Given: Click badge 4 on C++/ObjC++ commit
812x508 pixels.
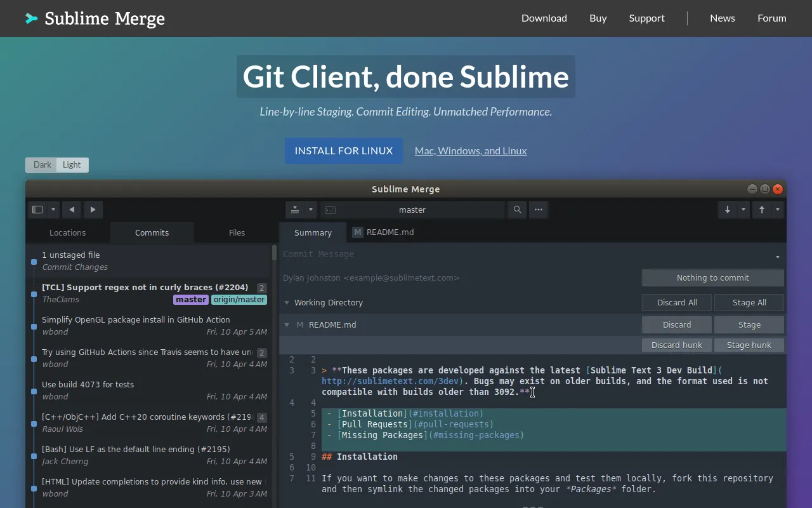Looking at the screenshot, I should coord(261,417).
